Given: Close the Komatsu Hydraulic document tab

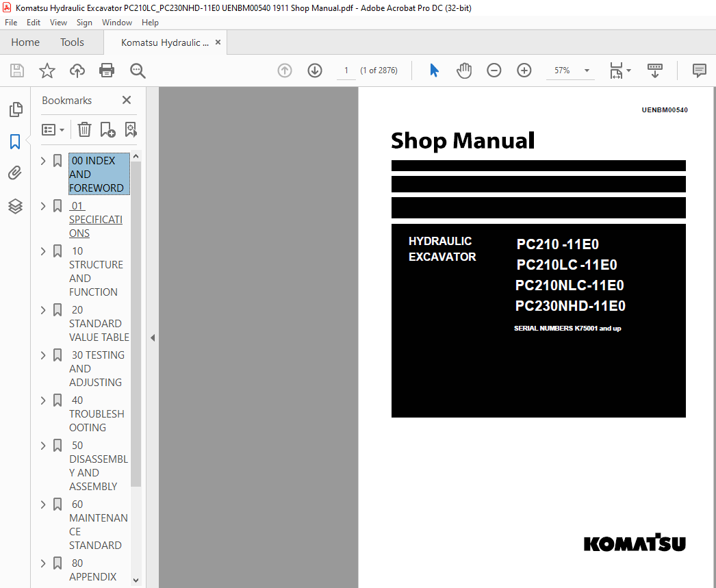Looking at the screenshot, I should click(218, 42).
